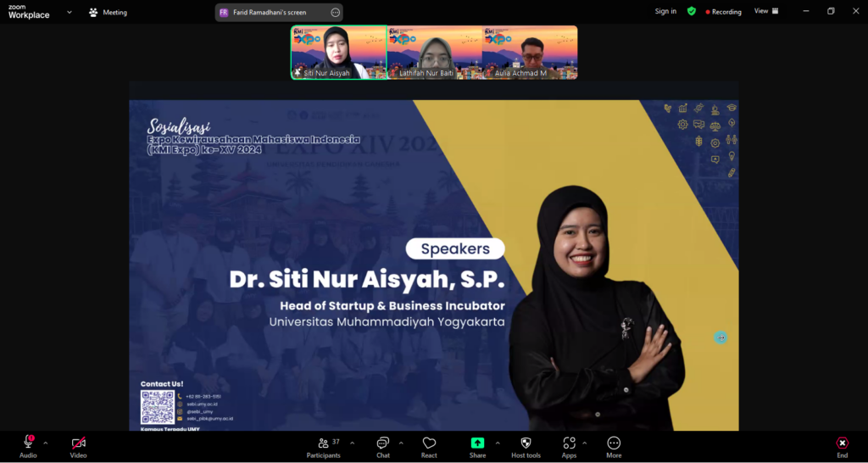The image size is (868, 463).
Task: Click the teal arrow pointer on slide
Action: click(721, 337)
